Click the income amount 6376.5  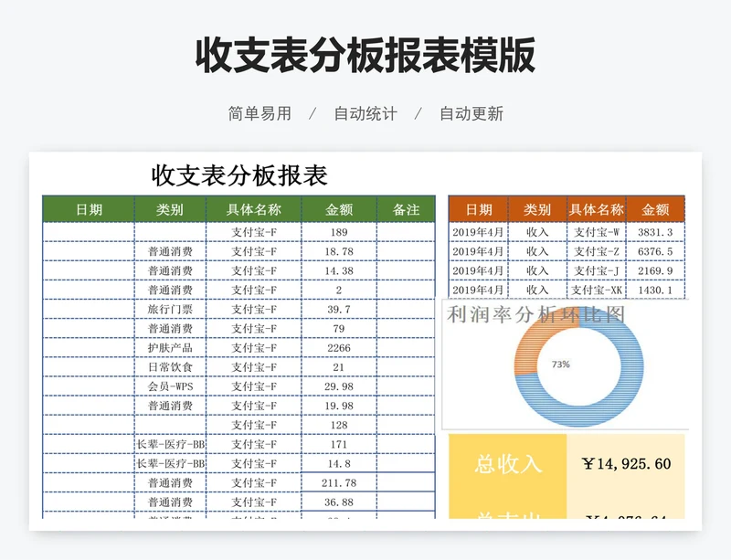point(655,251)
